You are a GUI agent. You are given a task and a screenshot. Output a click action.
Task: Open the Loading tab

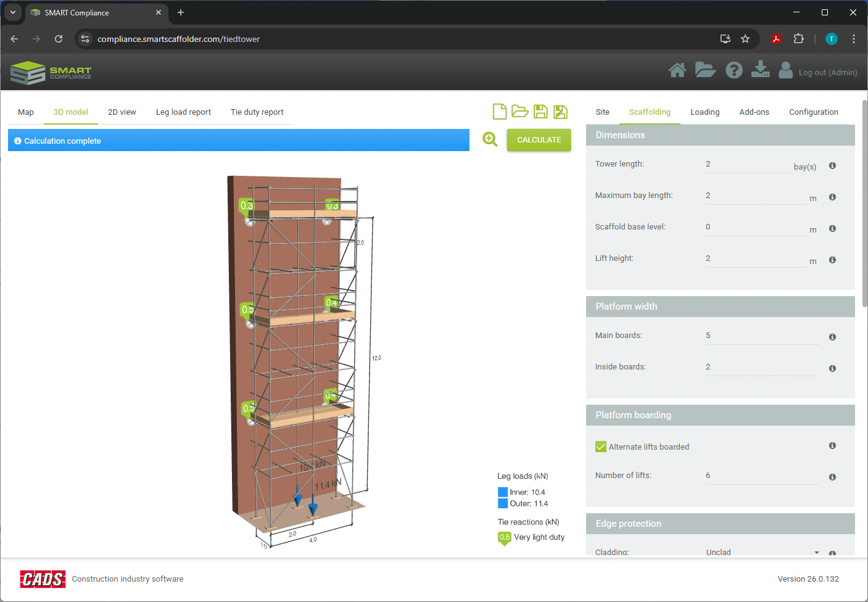(x=705, y=112)
